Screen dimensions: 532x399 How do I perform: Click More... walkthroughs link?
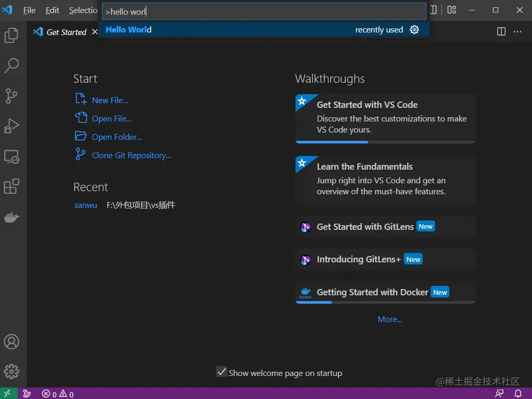390,319
